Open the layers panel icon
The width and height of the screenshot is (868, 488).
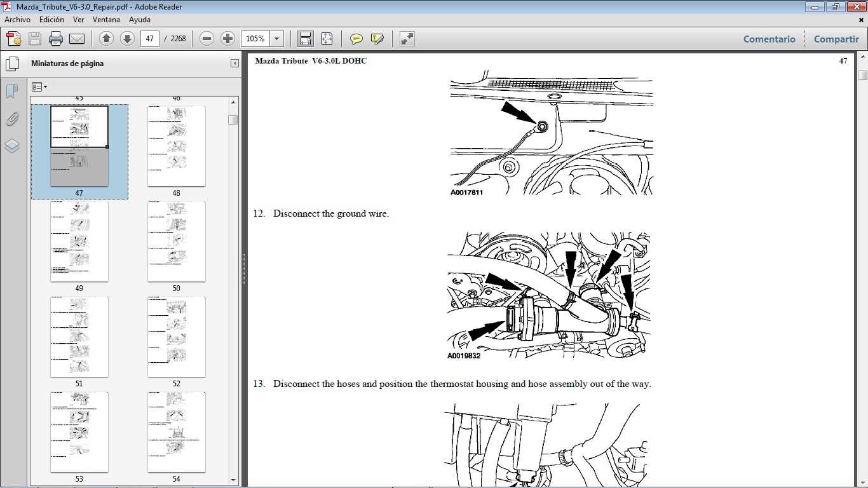pyautogui.click(x=11, y=146)
